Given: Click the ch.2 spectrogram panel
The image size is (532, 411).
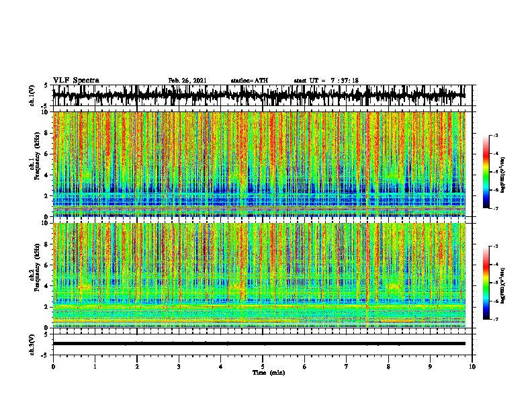Looking at the screenshot, I should [259, 275].
